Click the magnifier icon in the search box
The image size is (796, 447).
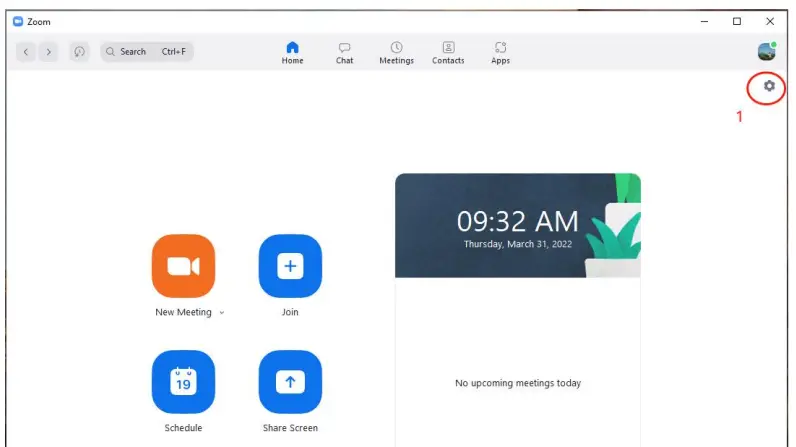110,52
